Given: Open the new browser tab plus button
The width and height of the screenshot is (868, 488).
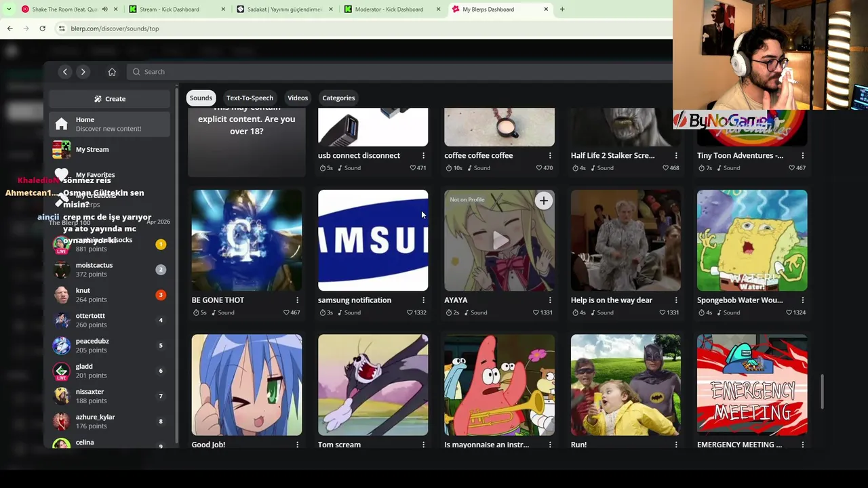Looking at the screenshot, I should [x=561, y=9].
